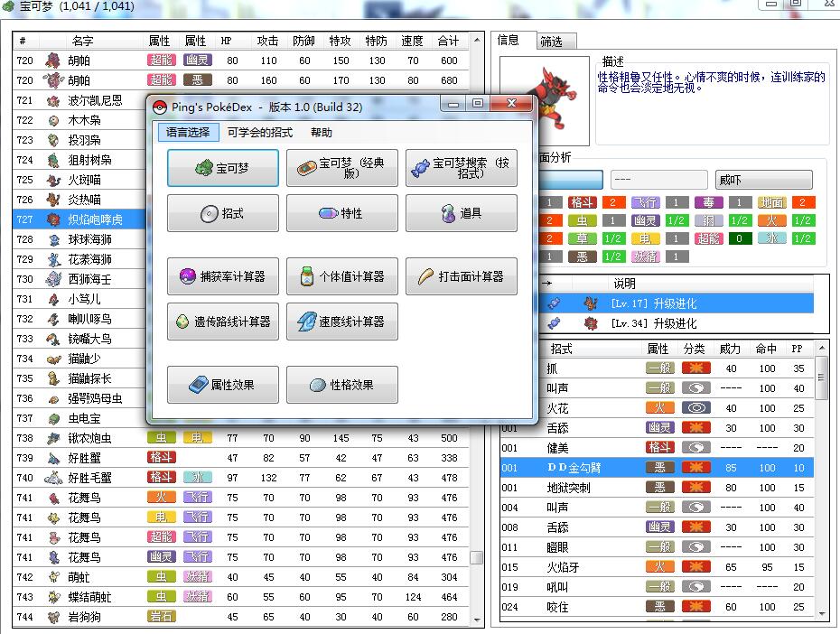This screenshot has height=634, width=840.
Task: Click the 好胜蟹 sprite icon
Action: pyautogui.click(x=53, y=458)
